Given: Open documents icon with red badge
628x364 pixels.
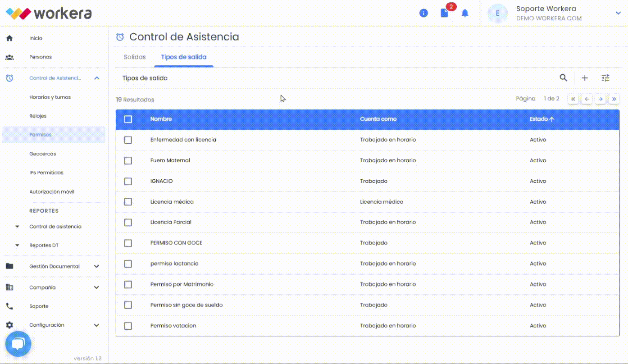Looking at the screenshot, I should (445, 13).
